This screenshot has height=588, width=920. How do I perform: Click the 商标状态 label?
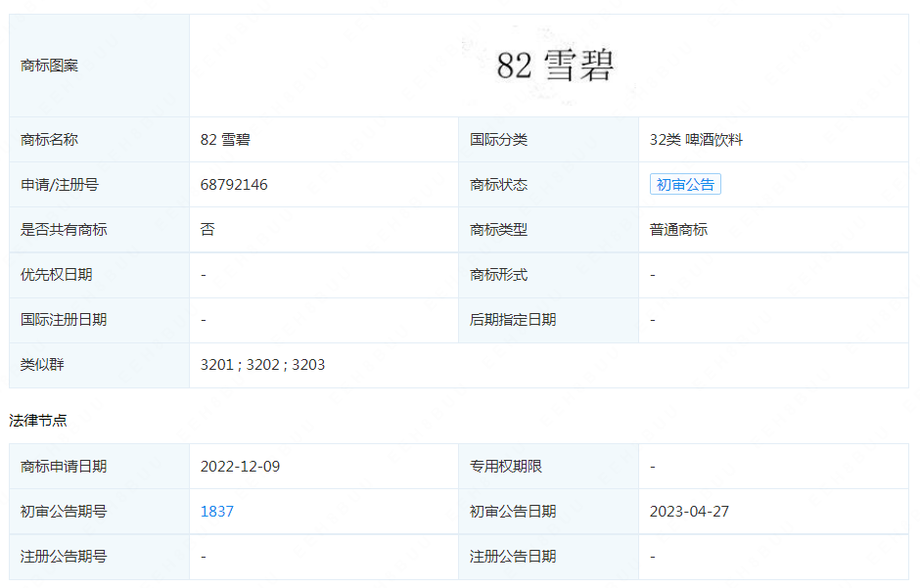point(499,185)
